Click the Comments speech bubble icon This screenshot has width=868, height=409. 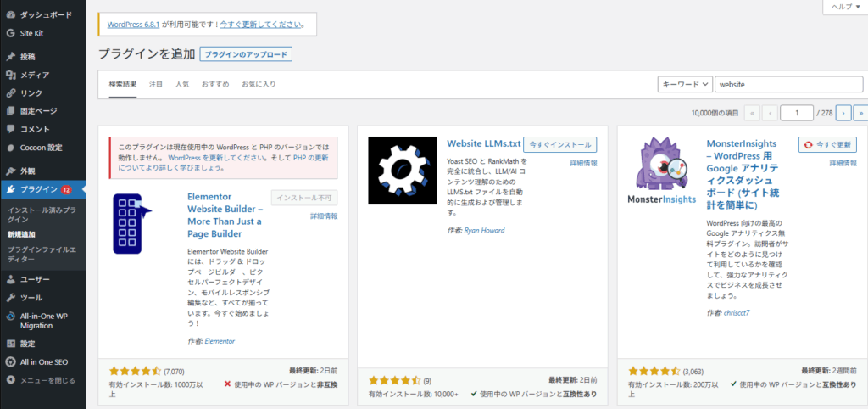coord(10,129)
